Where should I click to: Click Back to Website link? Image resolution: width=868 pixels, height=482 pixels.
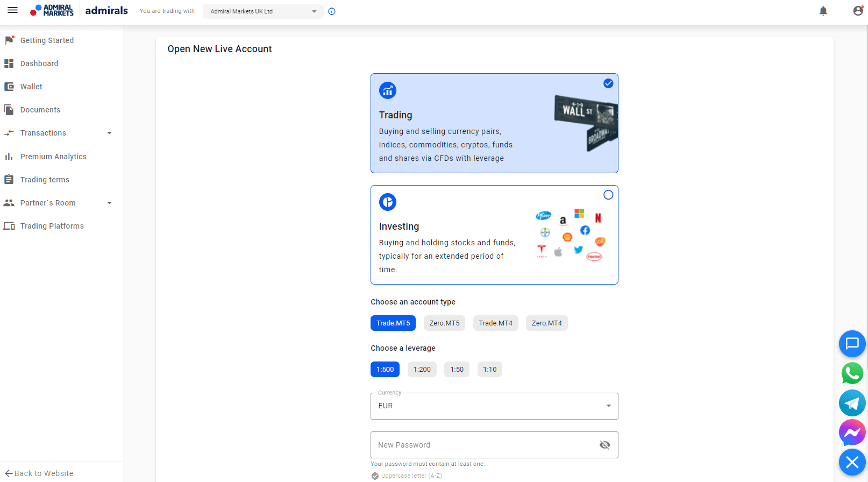[x=44, y=473]
